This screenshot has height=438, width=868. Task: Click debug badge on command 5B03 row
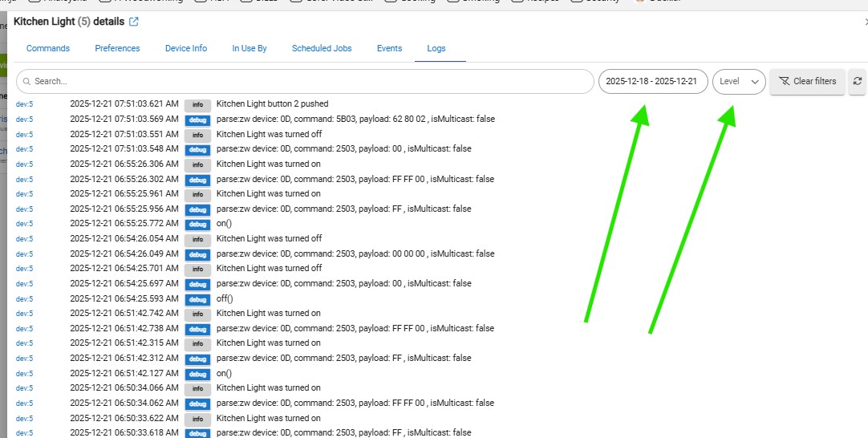pos(197,120)
